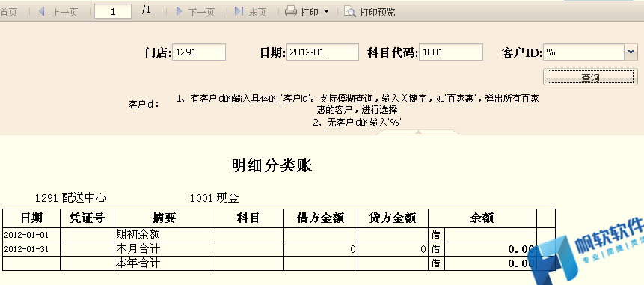This screenshot has width=644, height=285.
Task: Click the 本月合计 cell
Action: pos(165,249)
